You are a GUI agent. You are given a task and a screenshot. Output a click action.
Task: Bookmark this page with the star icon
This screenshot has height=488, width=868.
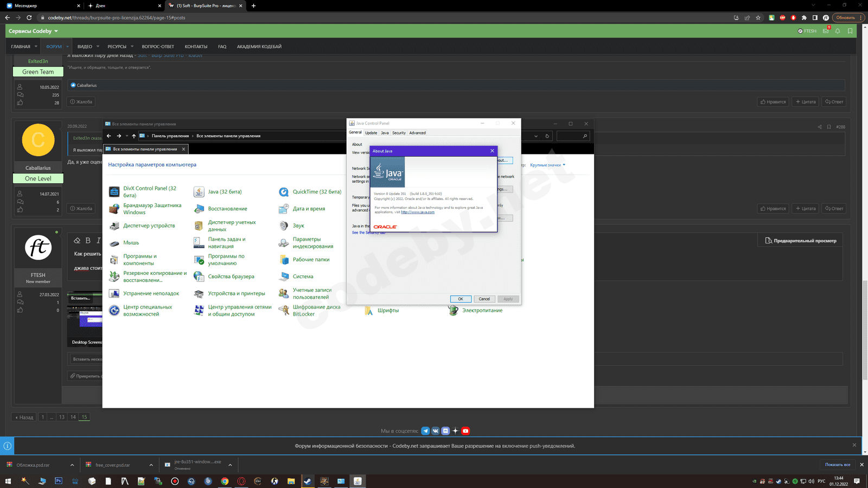pos(758,18)
